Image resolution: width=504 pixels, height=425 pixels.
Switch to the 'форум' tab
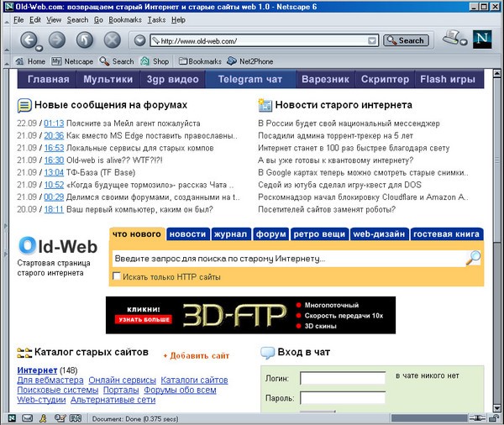270,234
